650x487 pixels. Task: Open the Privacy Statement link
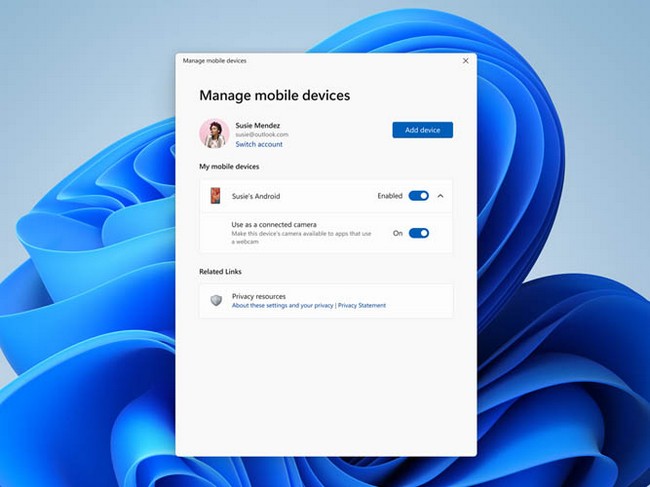362,305
